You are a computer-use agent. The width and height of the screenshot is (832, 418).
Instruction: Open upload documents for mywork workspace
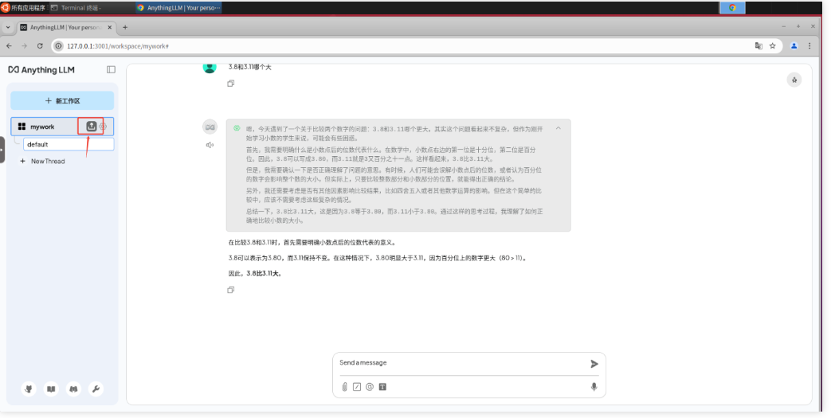coord(91,126)
